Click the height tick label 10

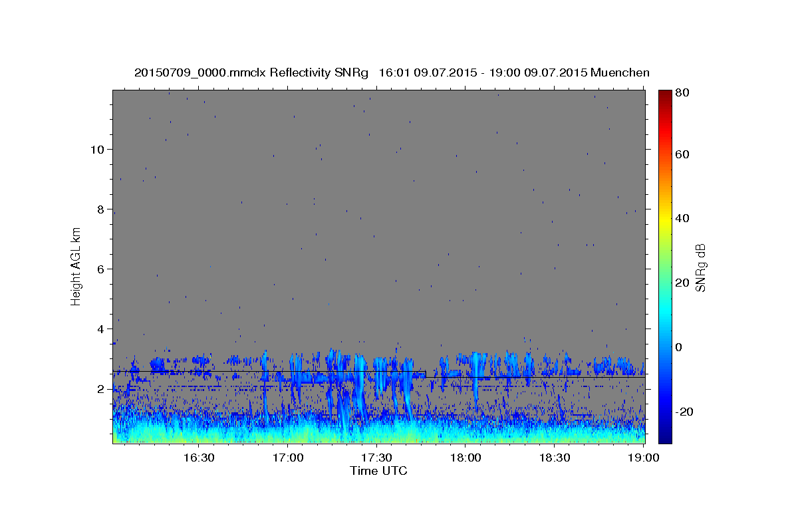coord(97,150)
